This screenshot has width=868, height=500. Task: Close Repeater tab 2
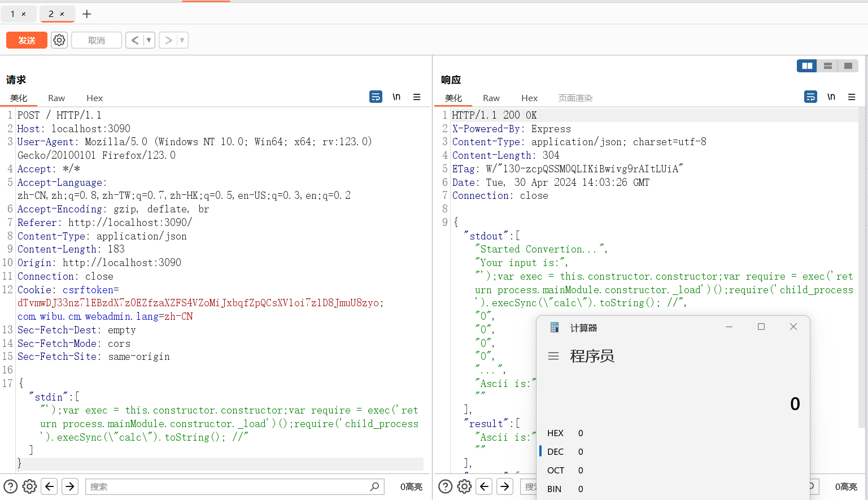click(62, 14)
